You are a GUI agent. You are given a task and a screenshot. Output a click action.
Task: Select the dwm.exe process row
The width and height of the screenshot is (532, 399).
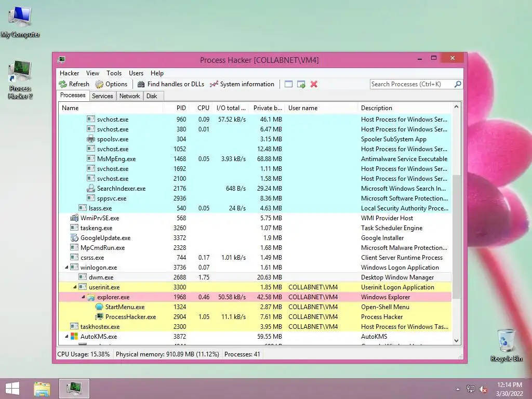[255, 277]
